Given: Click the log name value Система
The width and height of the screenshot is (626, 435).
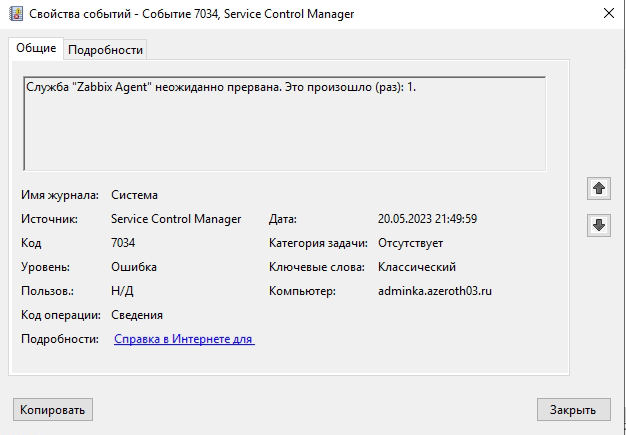Looking at the screenshot, I should click(135, 195).
